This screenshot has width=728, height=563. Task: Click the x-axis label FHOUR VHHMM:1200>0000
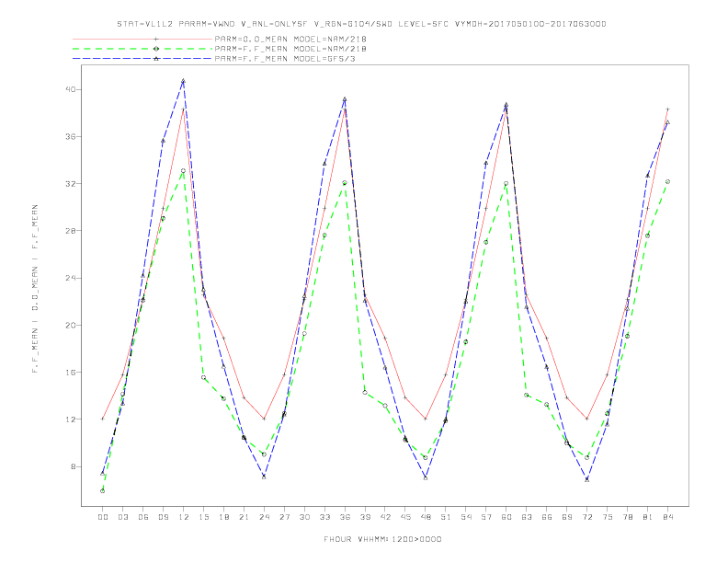382,539
